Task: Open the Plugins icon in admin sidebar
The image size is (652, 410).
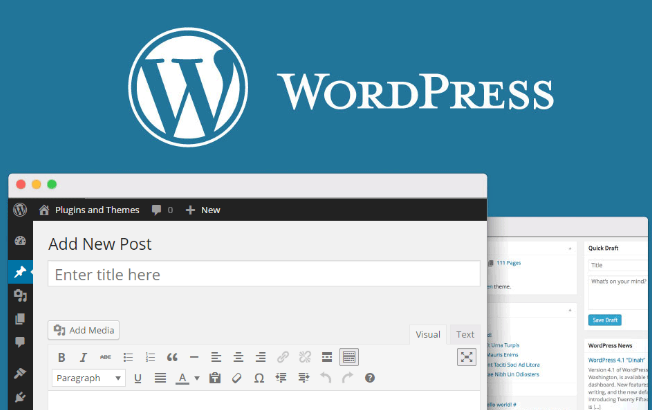Action: click(20, 398)
